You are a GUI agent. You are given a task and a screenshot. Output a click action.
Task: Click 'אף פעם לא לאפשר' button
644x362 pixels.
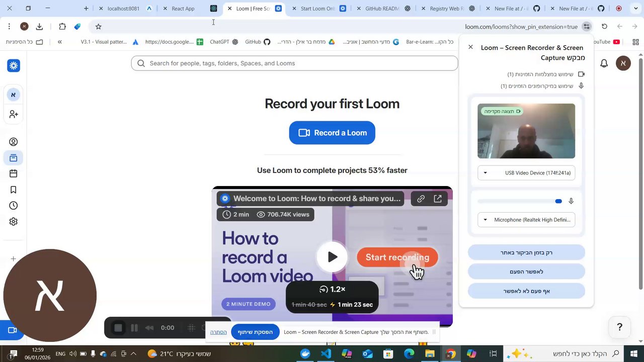(x=526, y=291)
